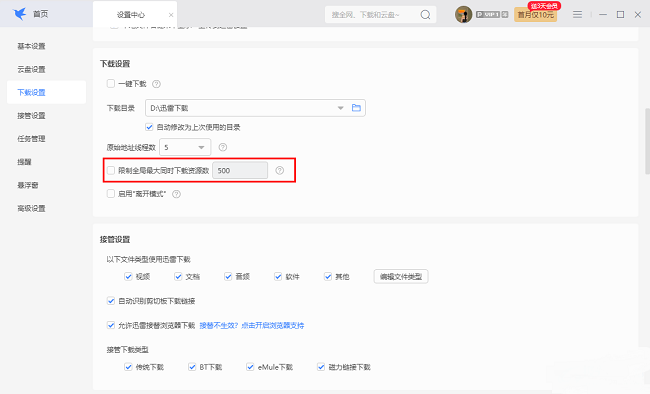Show help for 一键下载

(x=156, y=84)
